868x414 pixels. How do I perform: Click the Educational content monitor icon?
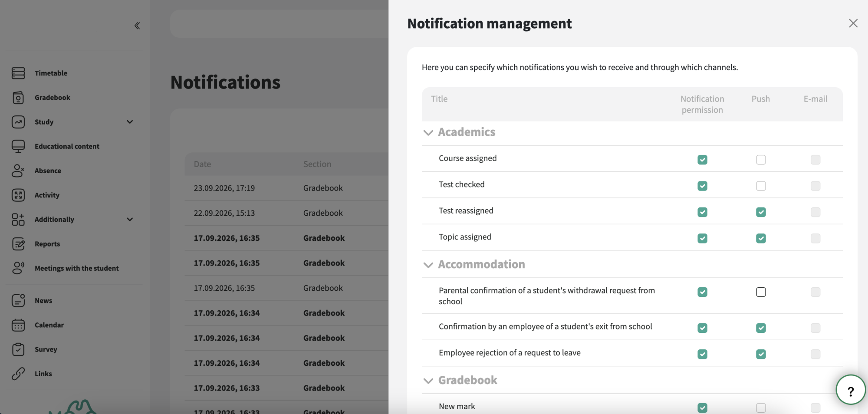tap(18, 146)
